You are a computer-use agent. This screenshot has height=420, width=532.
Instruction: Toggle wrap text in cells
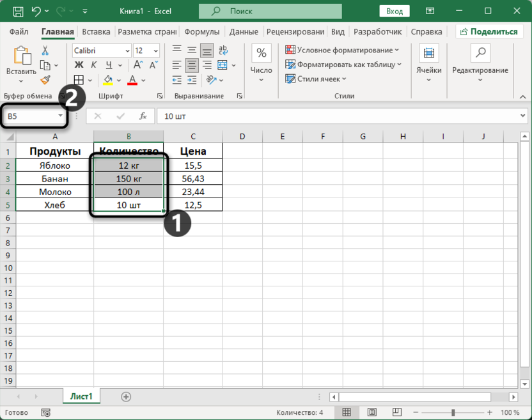tap(223, 51)
